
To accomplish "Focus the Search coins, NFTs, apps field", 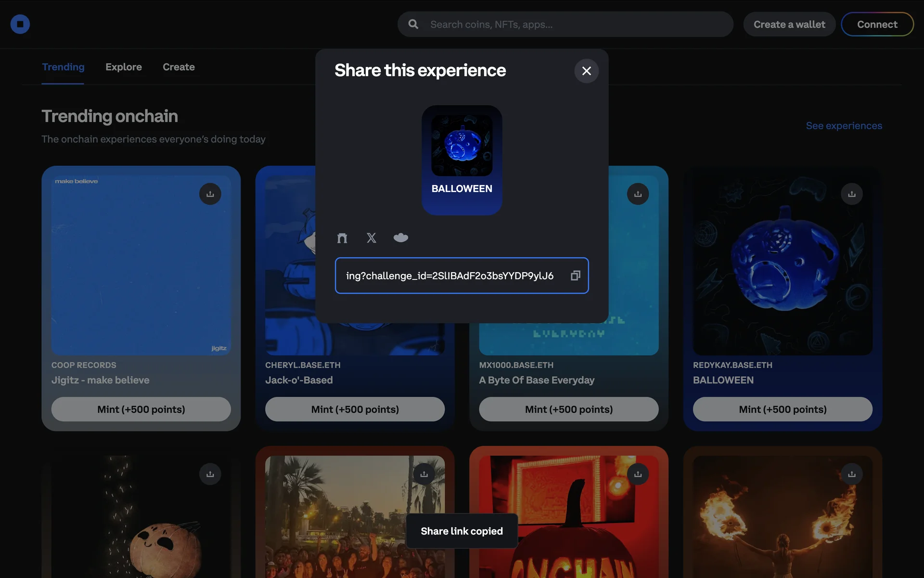I will point(573,24).
